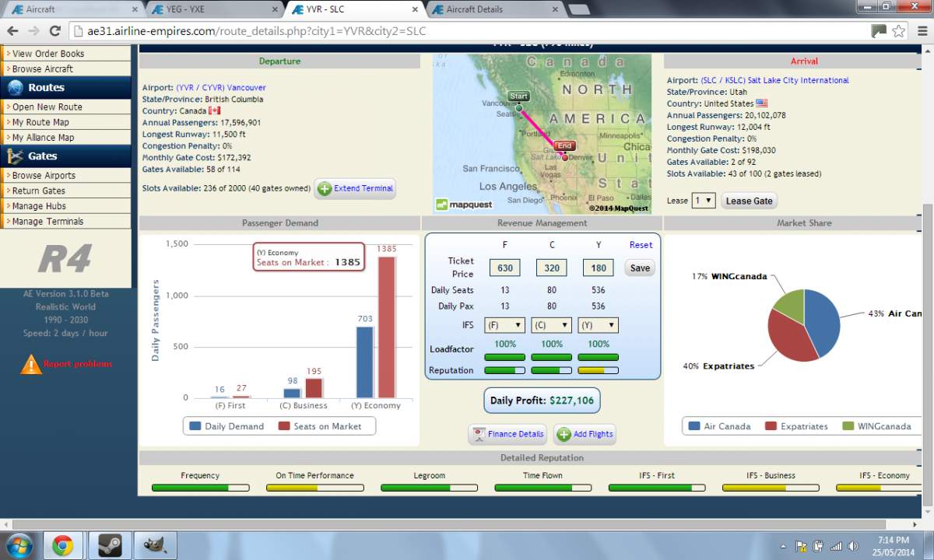Open a new browser tab
The image size is (934, 560).
(x=578, y=9)
